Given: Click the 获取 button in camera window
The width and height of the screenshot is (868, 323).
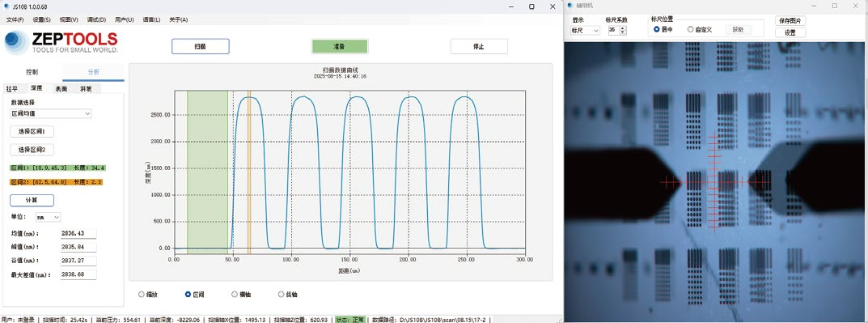Looking at the screenshot, I should 739,29.
